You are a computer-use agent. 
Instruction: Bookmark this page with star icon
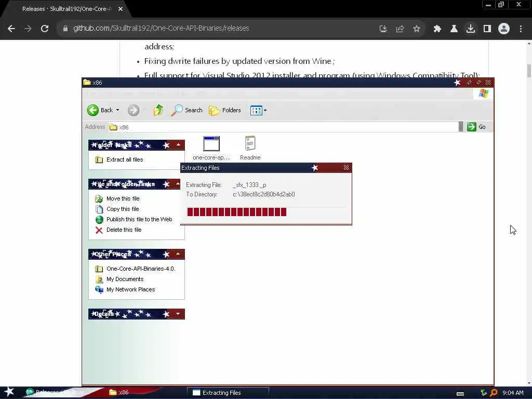pos(417,29)
